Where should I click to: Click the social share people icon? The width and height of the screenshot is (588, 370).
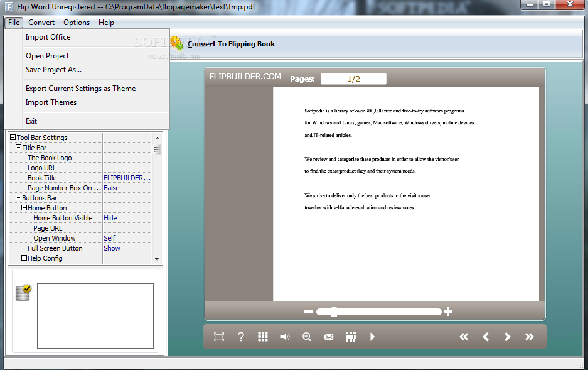coord(351,337)
